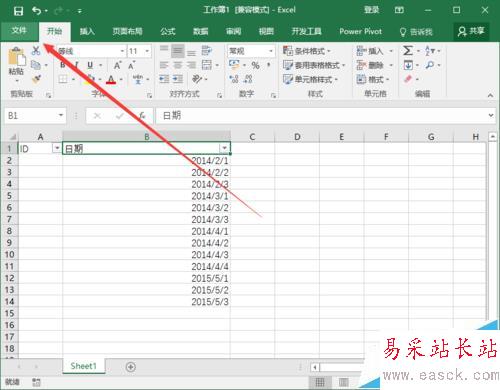Select the Sheet1 tab
The width and height of the screenshot is (500, 390).
tap(83, 366)
